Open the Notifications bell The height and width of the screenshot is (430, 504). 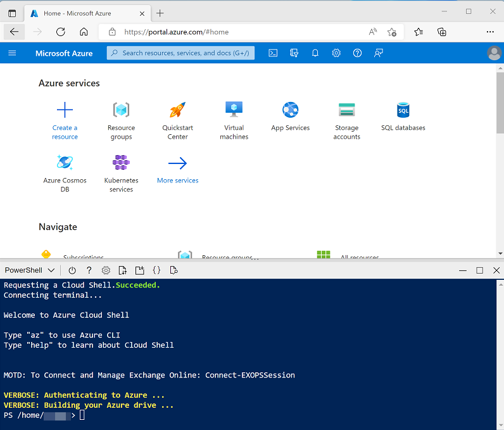point(315,53)
